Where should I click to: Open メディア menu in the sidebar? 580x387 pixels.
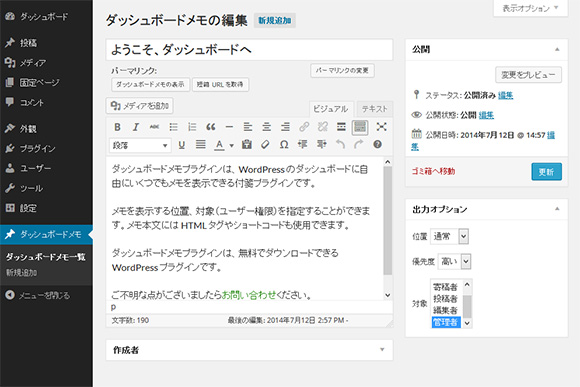(33, 63)
